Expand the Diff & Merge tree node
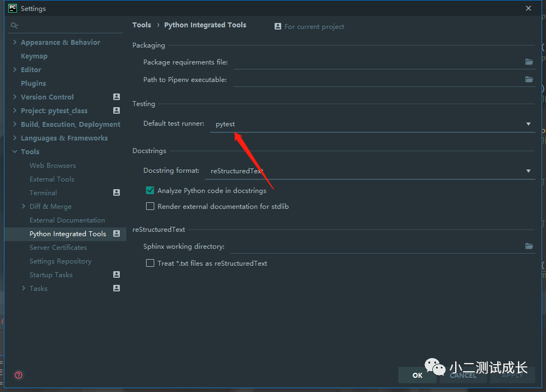Viewport: 546px width, 392px height. (x=24, y=206)
